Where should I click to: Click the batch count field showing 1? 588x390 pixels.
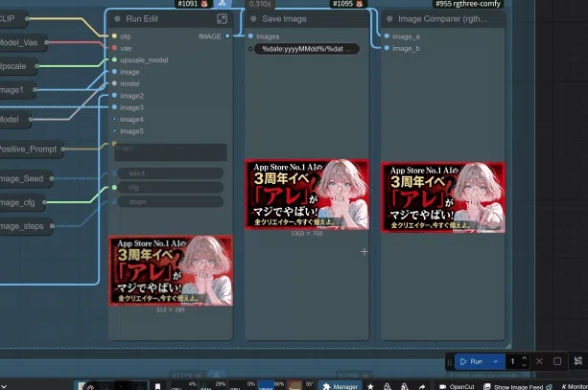pos(512,361)
